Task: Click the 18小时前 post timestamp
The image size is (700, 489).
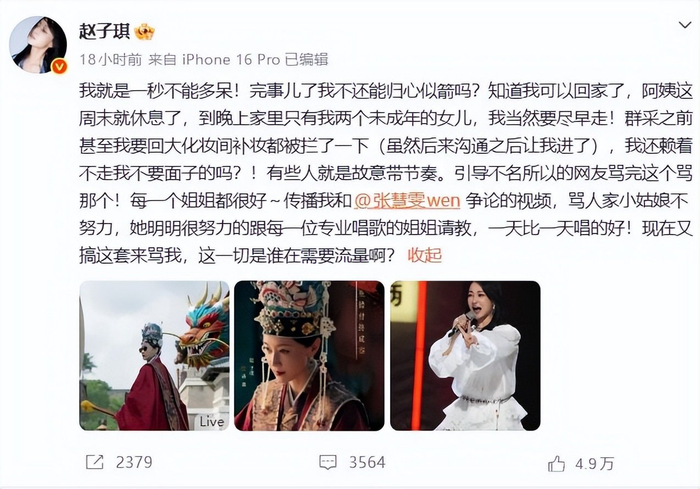Action: click(111, 59)
